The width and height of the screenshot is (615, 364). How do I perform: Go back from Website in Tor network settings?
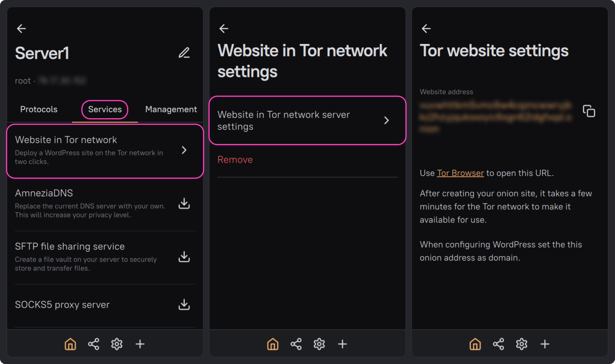(224, 29)
